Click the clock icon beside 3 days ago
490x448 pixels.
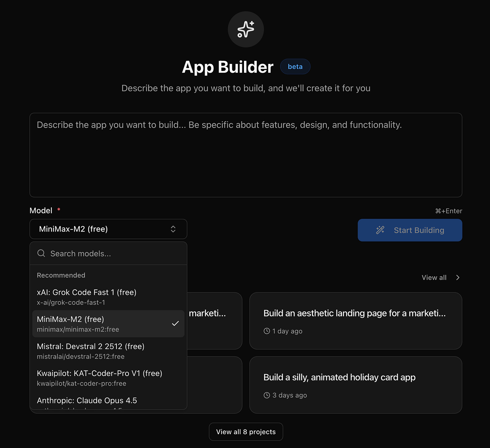(x=267, y=395)
